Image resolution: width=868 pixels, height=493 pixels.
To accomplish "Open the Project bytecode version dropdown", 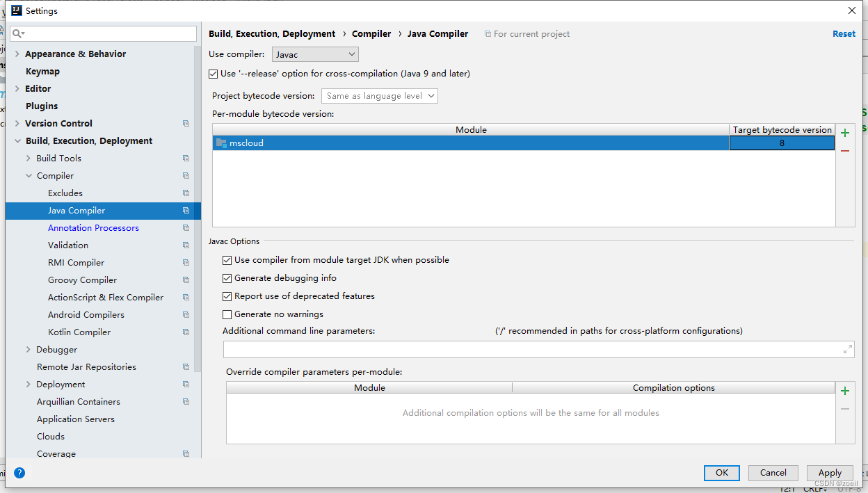I will [380, 96].
